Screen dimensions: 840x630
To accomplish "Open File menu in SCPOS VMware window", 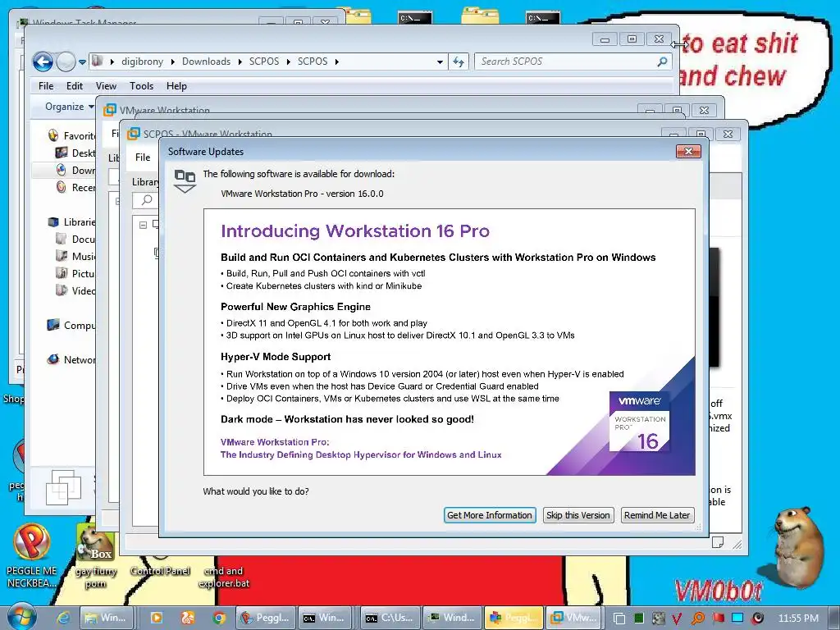I will [x=143, y=157].
